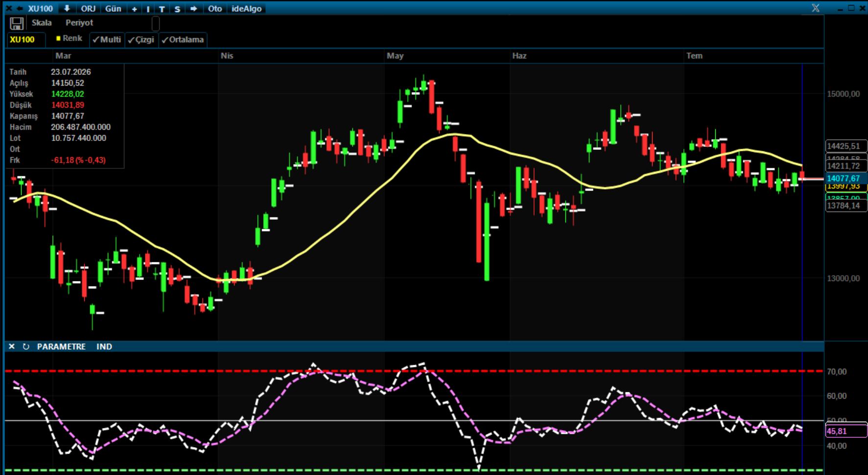Viewport: 868px width, 475px height.
Task: Click the Yüksek value 14228,02
Action: tap(68, 94)
